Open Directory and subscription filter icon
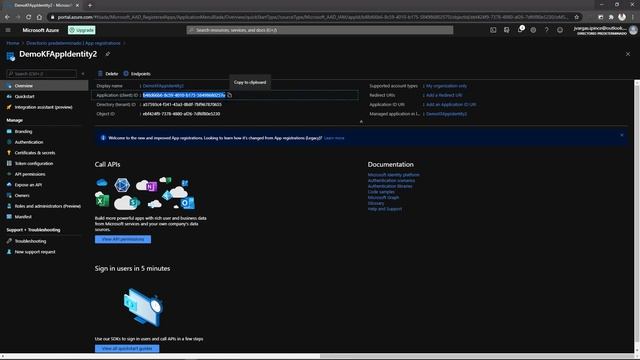 point(507,30)
